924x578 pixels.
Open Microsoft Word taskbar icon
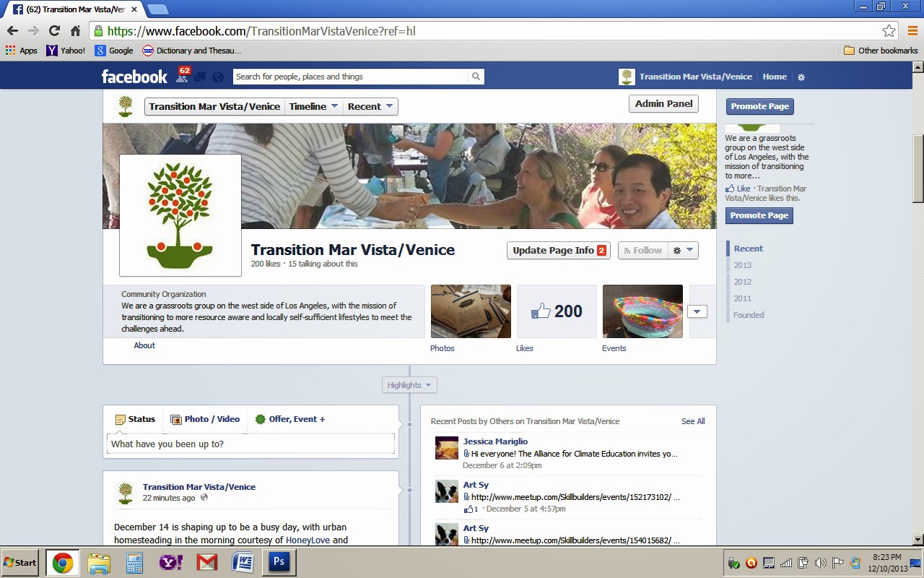tap(243, 563)
